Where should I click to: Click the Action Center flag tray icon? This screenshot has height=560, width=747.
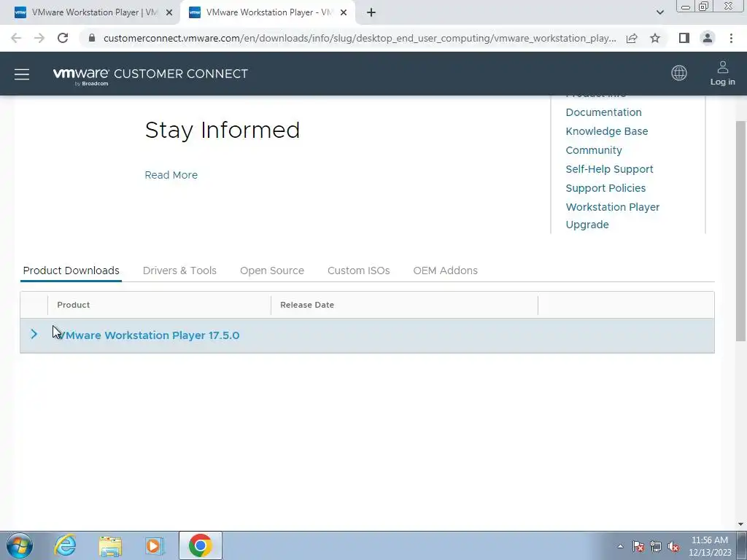click(638, 546)
